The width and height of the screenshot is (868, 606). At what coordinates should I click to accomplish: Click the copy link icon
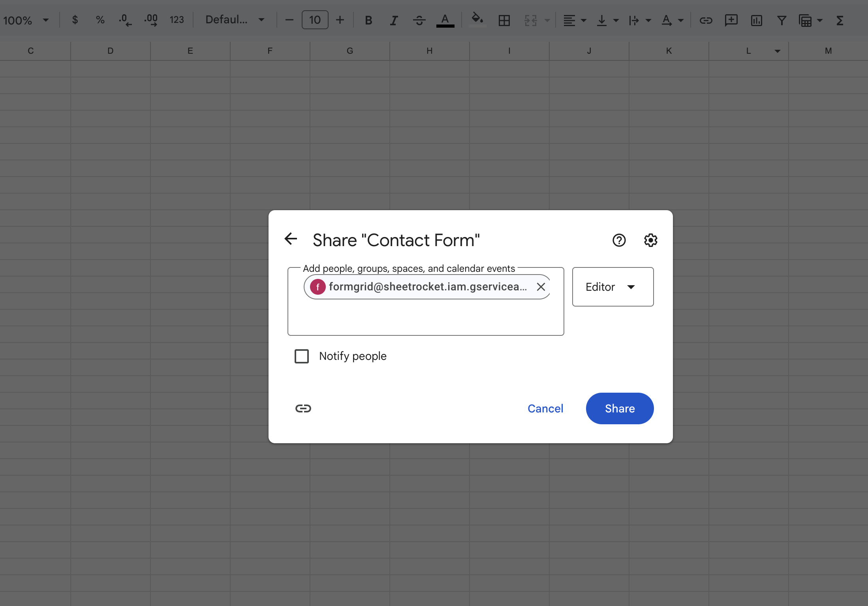[x=303, y=408]
